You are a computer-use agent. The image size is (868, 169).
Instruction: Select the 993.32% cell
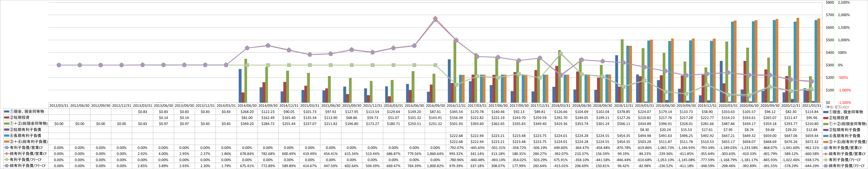[x=456, y=154]
